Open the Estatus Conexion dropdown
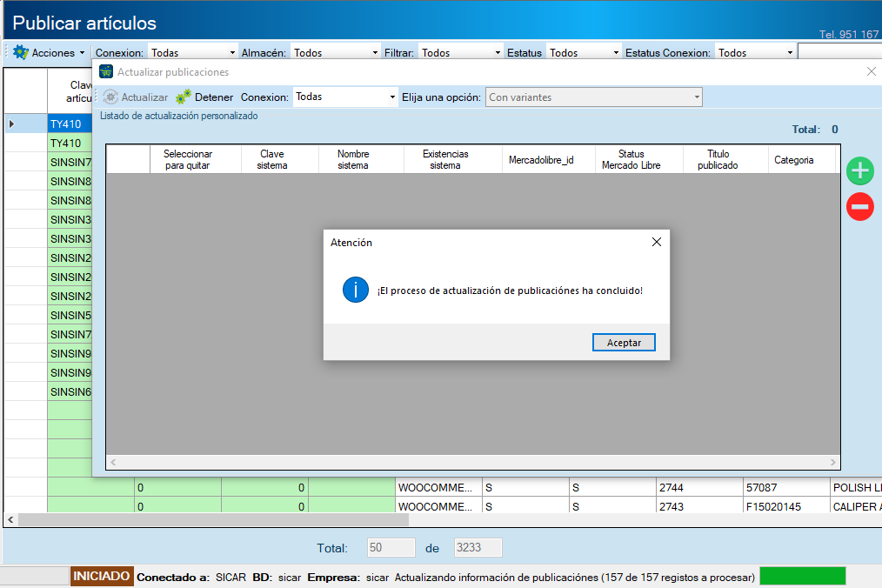 (x=755, y=52)
